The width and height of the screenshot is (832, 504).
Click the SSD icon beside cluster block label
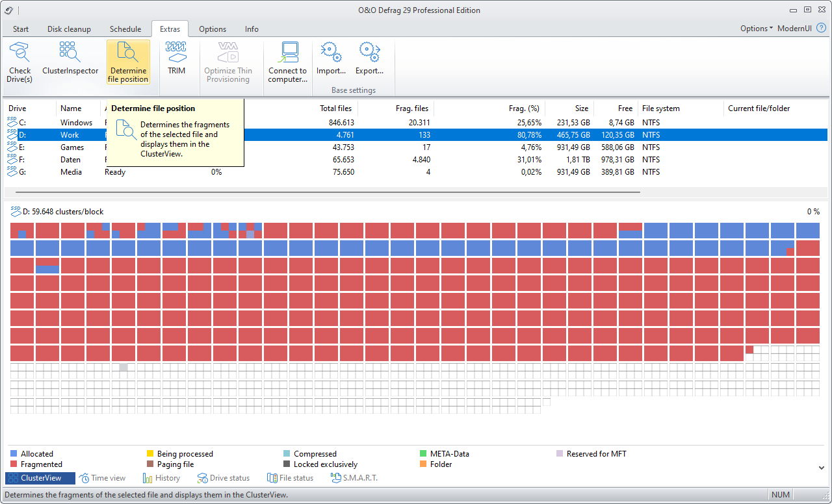(x=16, y=210)
